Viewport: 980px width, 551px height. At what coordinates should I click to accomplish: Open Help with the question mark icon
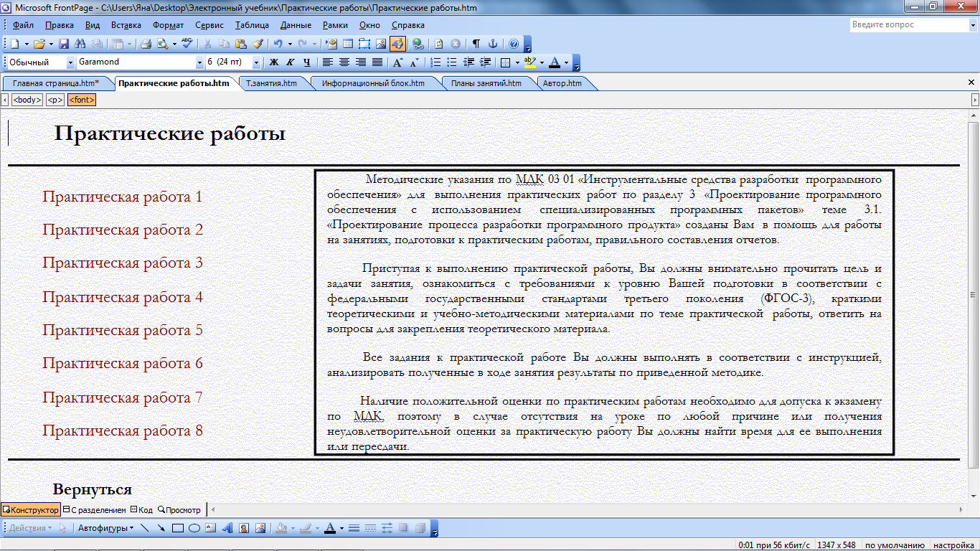click(x=514, y=44)
